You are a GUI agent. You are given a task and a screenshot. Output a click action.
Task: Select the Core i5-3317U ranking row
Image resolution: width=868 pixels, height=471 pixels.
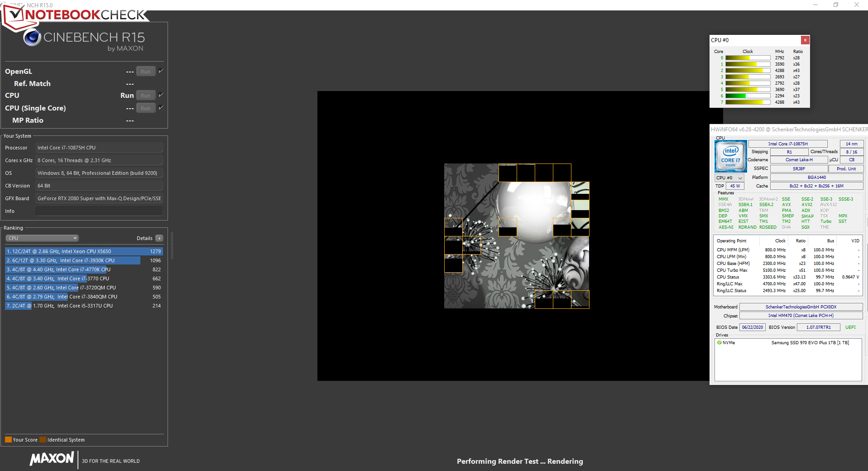(84, 306)
